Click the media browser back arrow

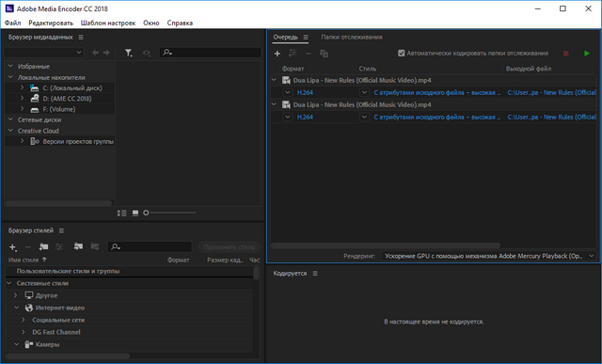(96, 53)
